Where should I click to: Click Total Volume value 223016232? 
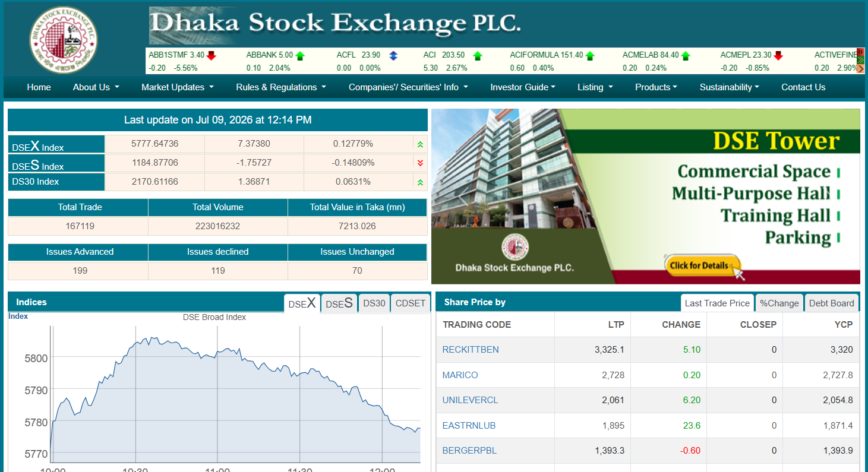pos(218,226)
